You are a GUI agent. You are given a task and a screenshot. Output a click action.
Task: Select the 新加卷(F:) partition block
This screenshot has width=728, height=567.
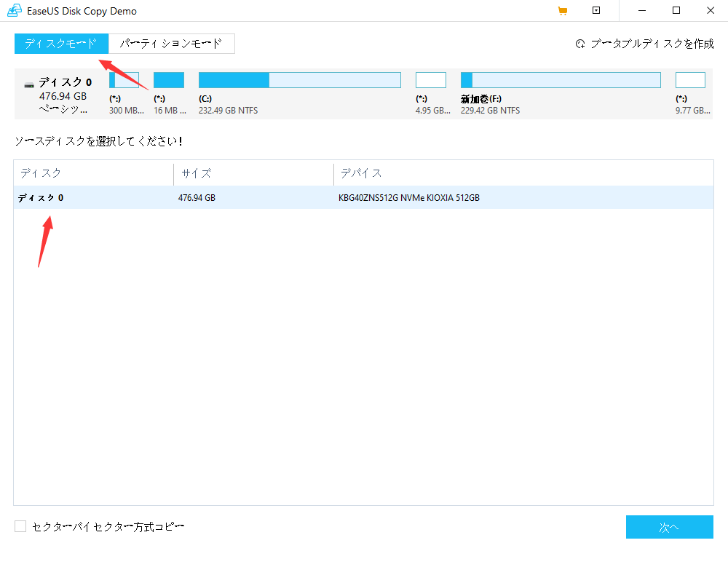click(x=560, y=79)
